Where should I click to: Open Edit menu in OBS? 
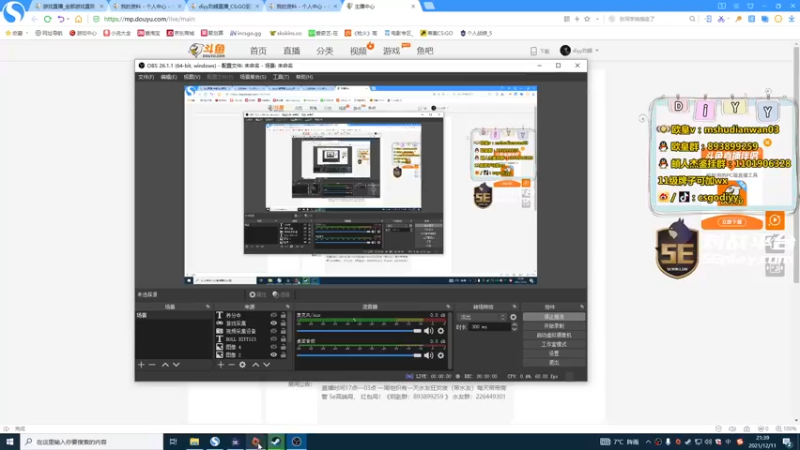(168, 77)
